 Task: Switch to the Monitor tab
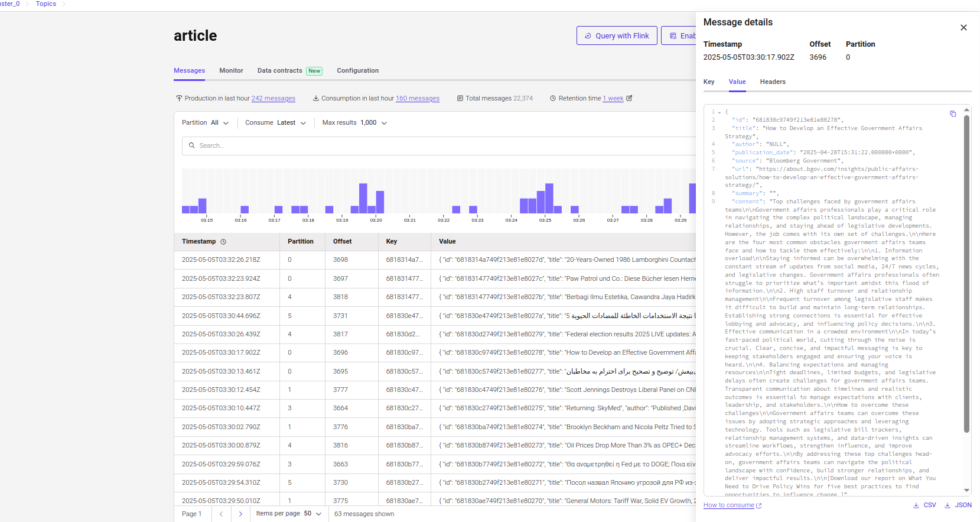coord(231,70)
